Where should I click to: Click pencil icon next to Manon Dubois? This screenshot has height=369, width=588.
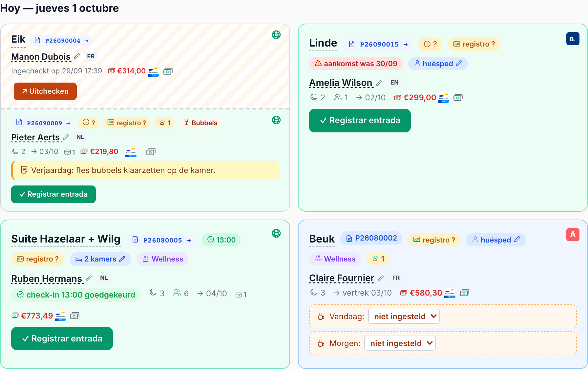coord(77,56)
